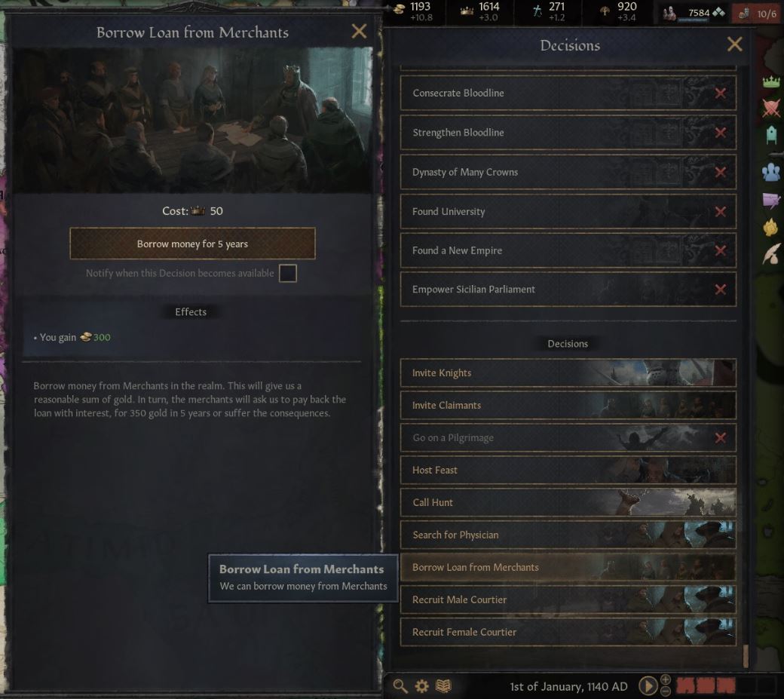784x699 pixels.
Task: Open the Military crossed-swords shield icon
Action: click(771, 107)
